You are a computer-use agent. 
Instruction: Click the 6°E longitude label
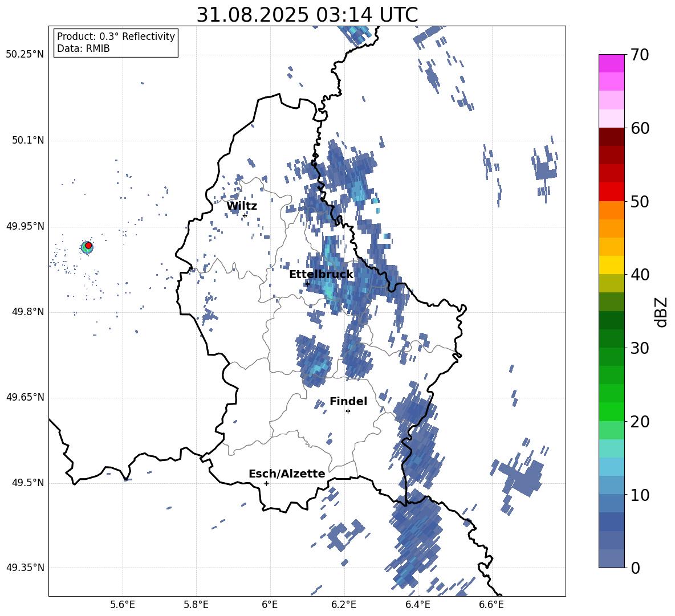[x=270, y=605]
